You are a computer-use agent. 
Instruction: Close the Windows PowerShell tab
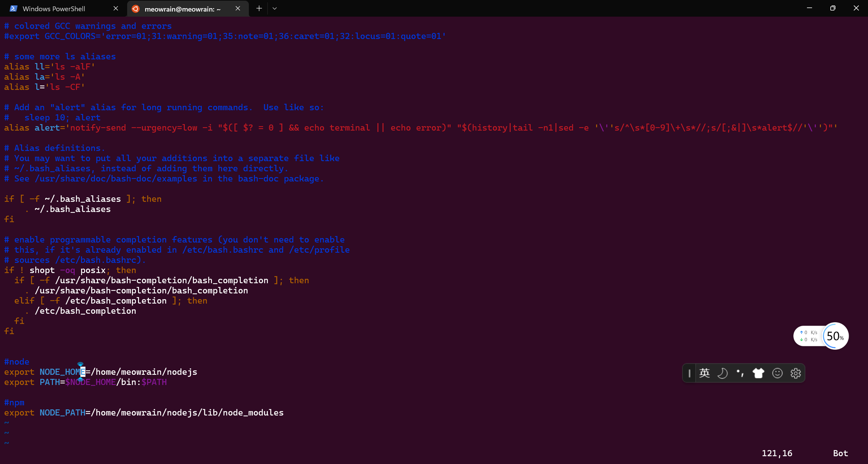click(x=116, y=8)
